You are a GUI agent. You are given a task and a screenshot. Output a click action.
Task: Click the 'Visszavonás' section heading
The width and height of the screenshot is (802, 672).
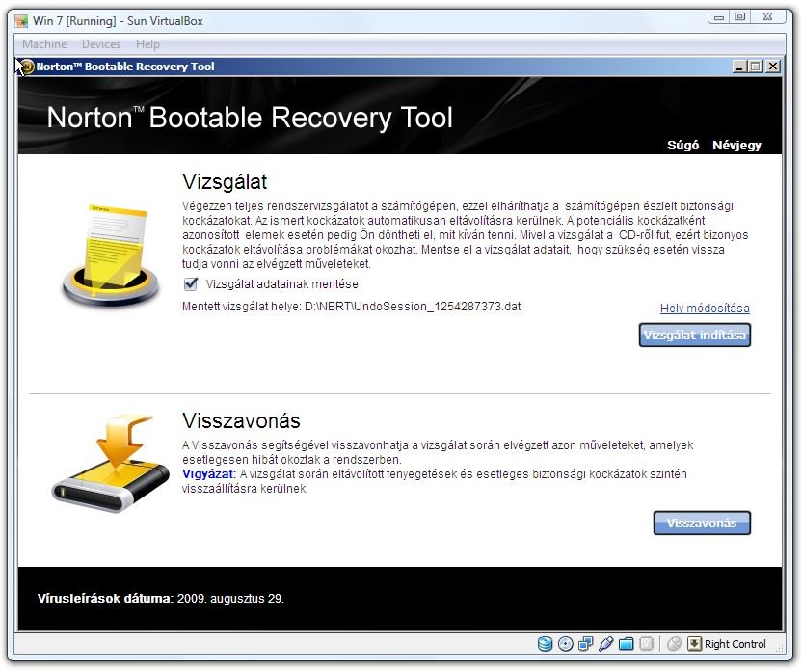[241, 421]
